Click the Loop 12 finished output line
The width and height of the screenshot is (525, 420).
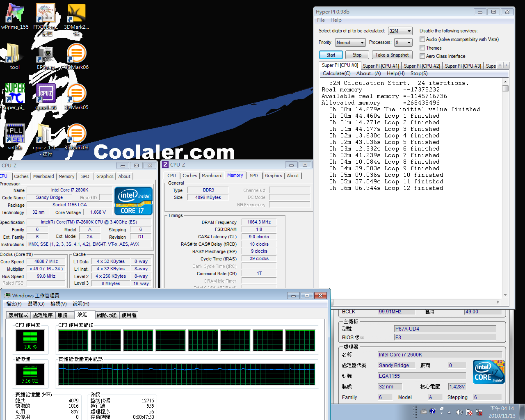point(386,188)
